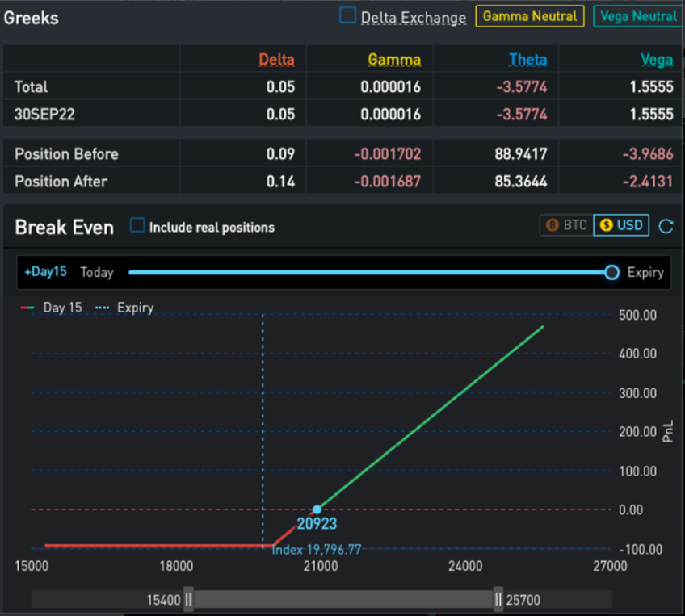Enable the Delta Exchange checkbox
This screenshot has height=616, width=685.
click(x=347, y=15)
